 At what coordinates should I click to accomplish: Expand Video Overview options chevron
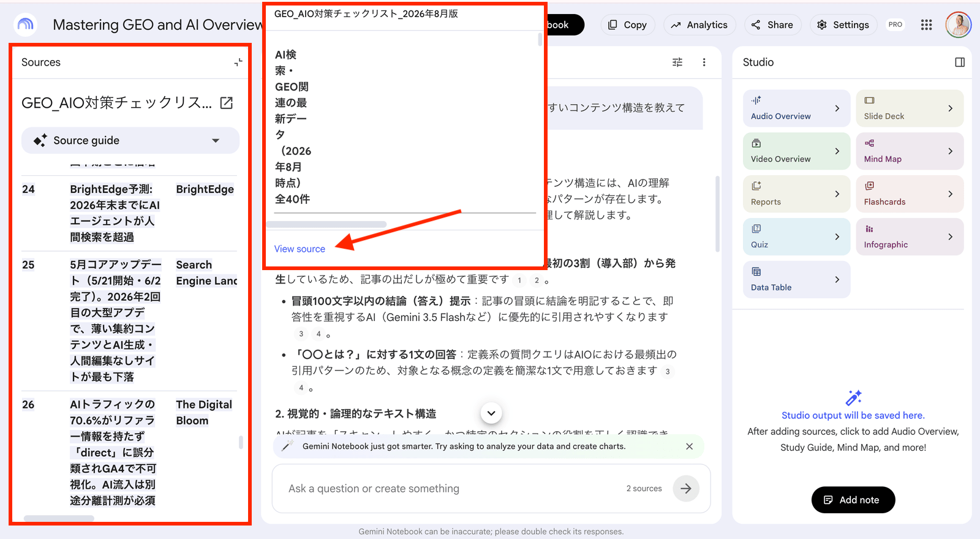coord(837,151)
